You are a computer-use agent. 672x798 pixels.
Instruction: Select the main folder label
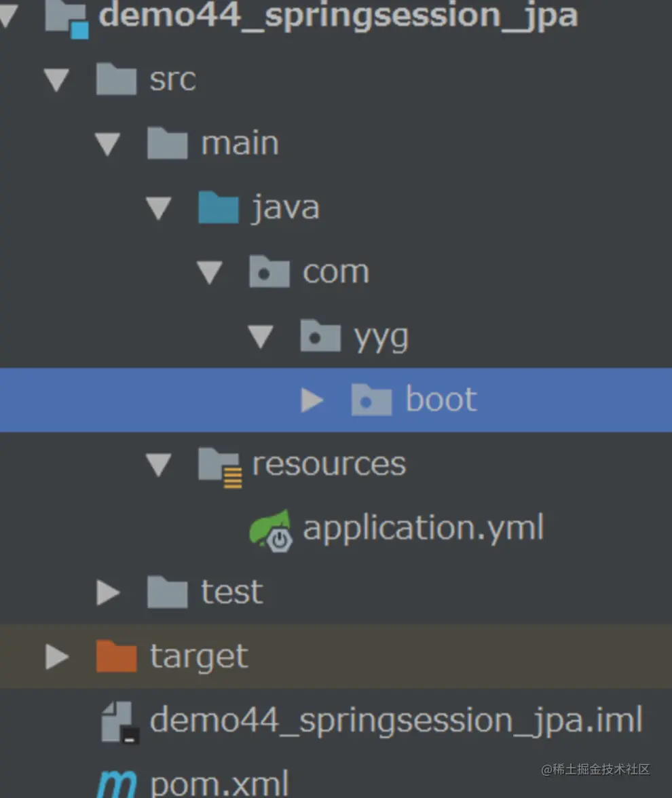pyautogui.click(x=240, y=143)
